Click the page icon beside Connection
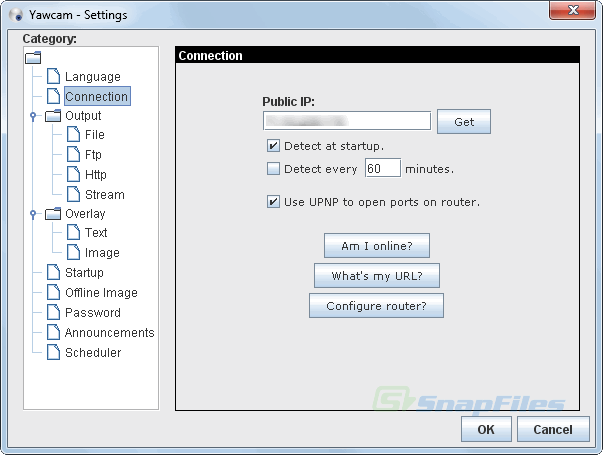The image size is (603, 455). point(53,96)
